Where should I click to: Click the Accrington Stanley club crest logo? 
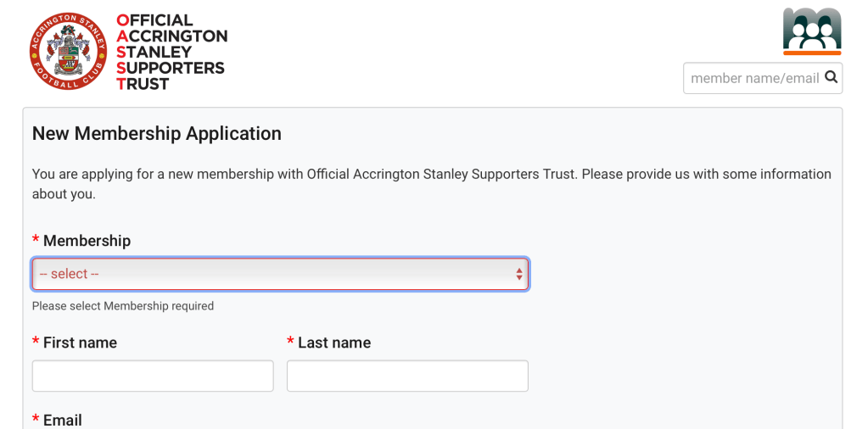coord(69,51)
